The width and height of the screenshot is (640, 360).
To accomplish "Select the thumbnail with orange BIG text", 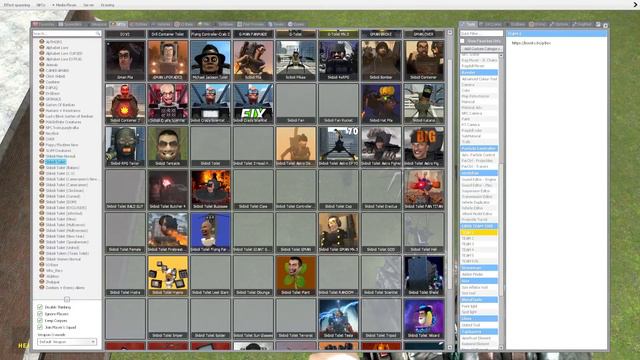I will tap(424, 147).
